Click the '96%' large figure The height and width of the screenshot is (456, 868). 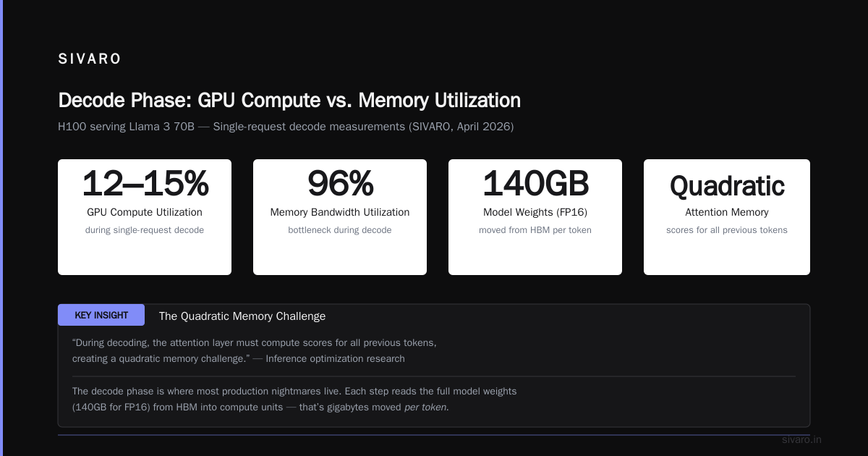click(340, 183)
